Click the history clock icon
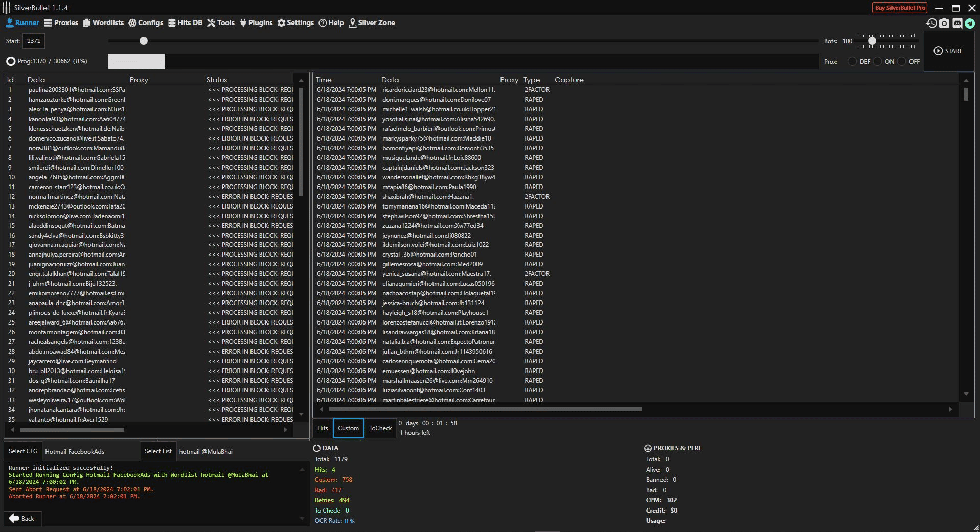Screen dimensions: 980x532 931,23
